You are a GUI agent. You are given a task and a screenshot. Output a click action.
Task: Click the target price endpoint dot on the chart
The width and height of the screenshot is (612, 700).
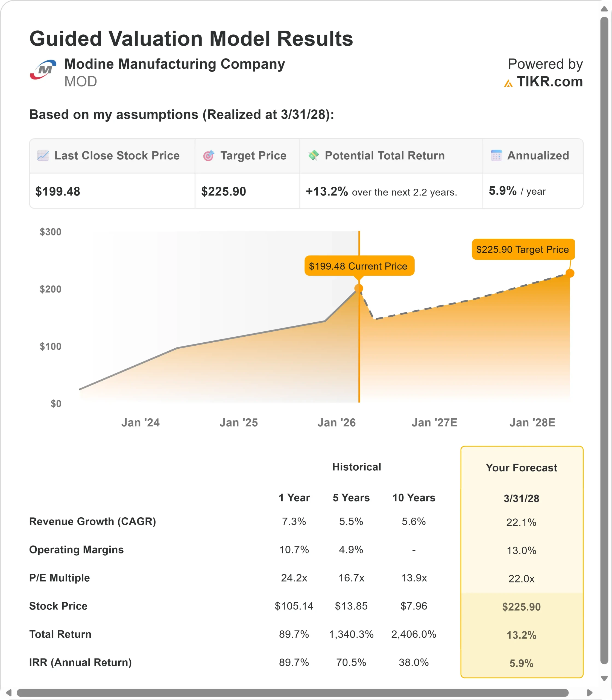coord(570,273)
